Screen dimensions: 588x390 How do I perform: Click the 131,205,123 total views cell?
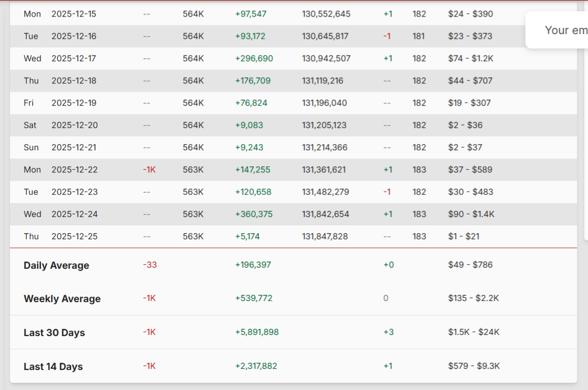(x=324, y=125)
